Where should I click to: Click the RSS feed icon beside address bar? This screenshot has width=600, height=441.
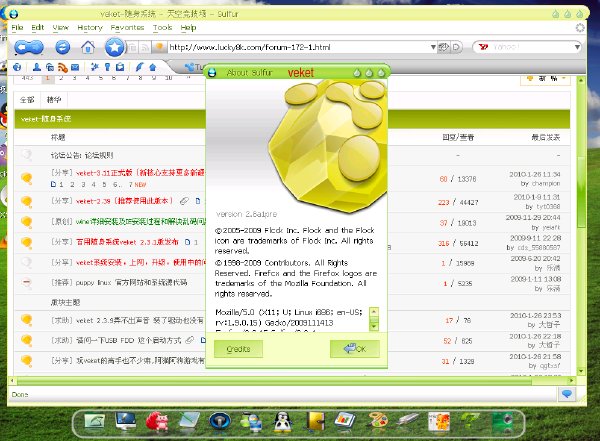[x=145, y=47]
